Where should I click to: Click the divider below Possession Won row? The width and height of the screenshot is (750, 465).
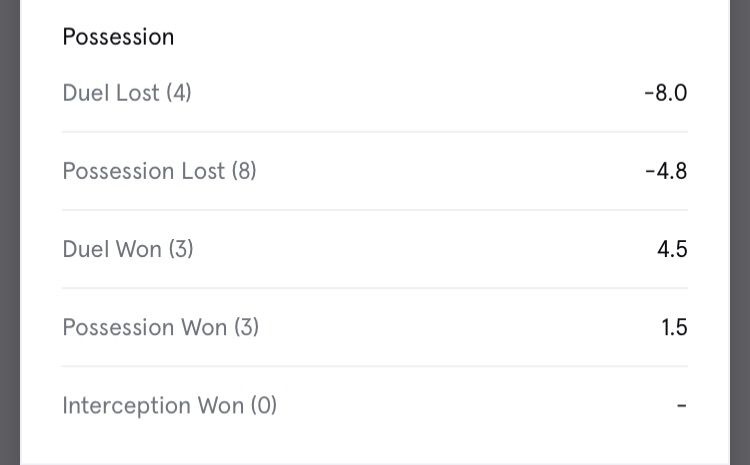(x=374, y=366)
